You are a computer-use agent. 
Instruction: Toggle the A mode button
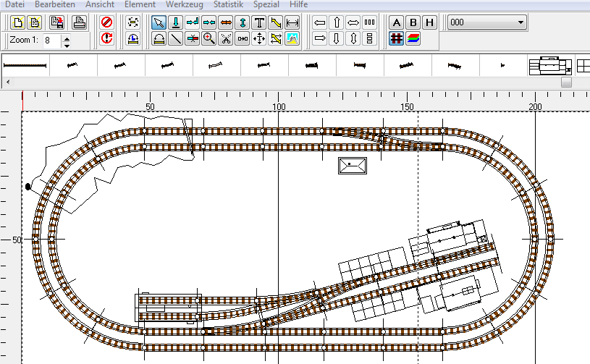tap(397, 22)
